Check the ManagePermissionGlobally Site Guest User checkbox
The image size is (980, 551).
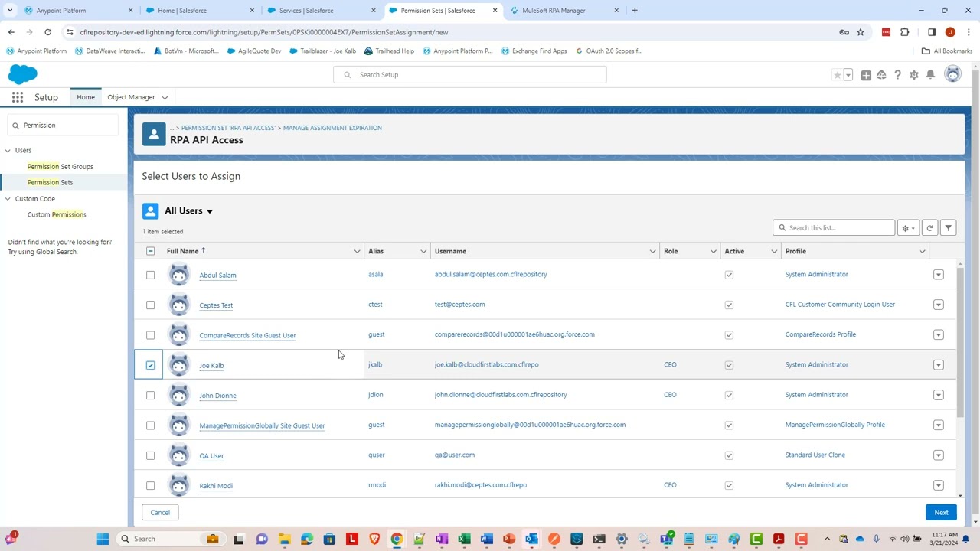pos(150,425)
